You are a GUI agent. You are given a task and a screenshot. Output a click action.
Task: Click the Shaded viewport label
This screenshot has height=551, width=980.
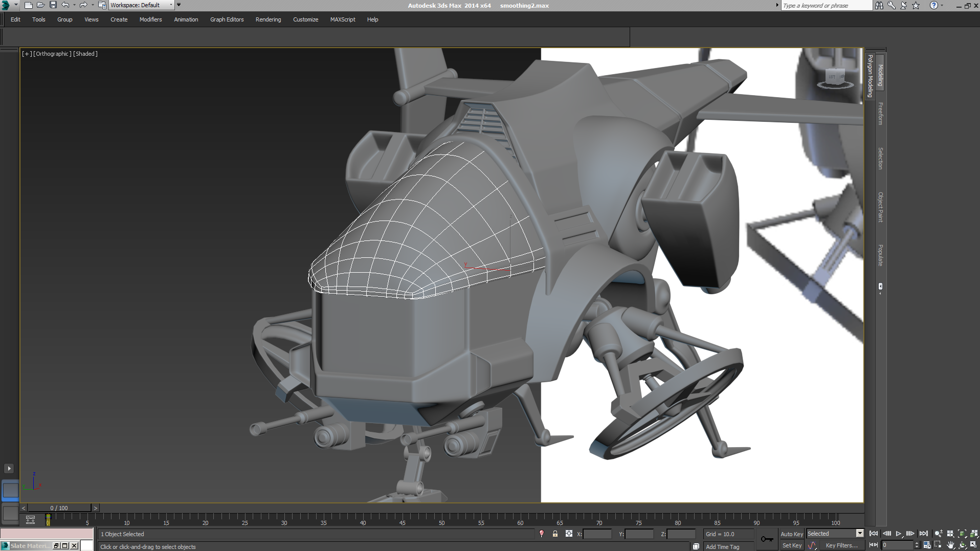85,54
